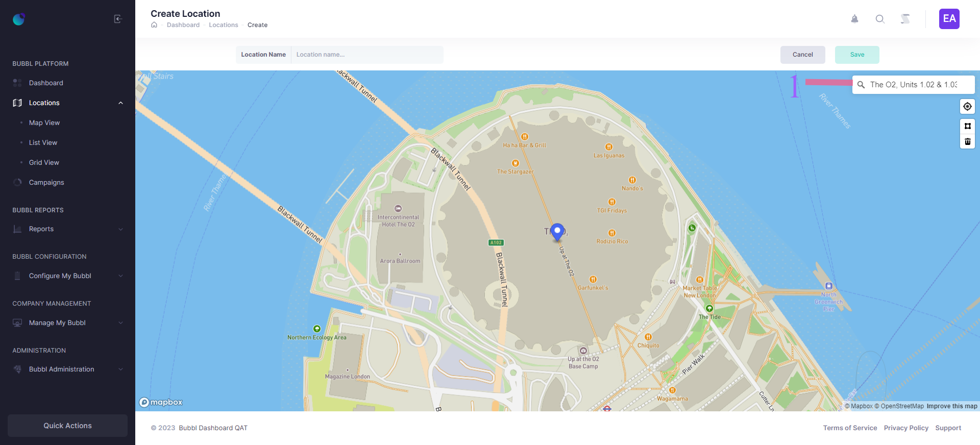Click the North Greenwich Pier marker
The image size is (980, 445).
pyautogui.click(x=829, y=286)
